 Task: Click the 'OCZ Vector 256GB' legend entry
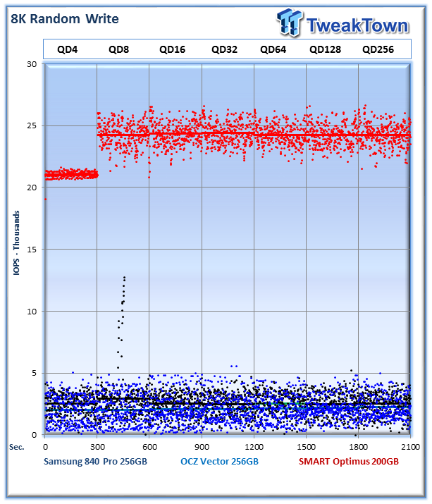(x=220, y=461)
